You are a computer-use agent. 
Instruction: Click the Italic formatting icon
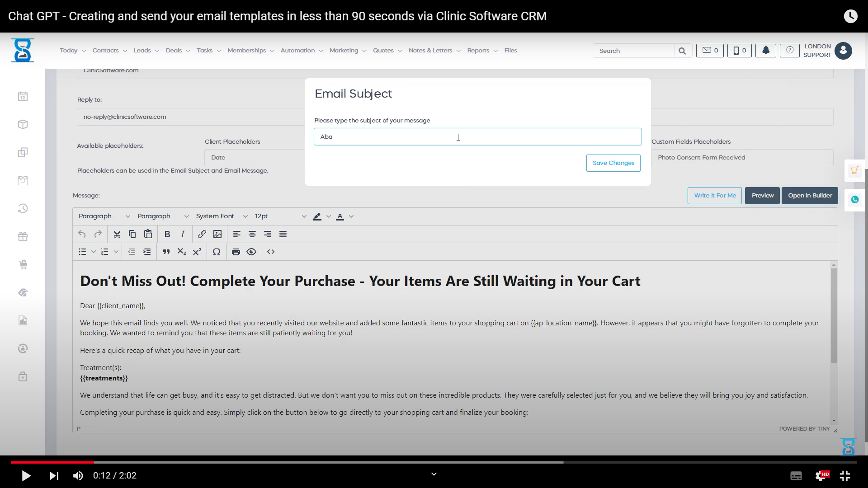[183, 234]
